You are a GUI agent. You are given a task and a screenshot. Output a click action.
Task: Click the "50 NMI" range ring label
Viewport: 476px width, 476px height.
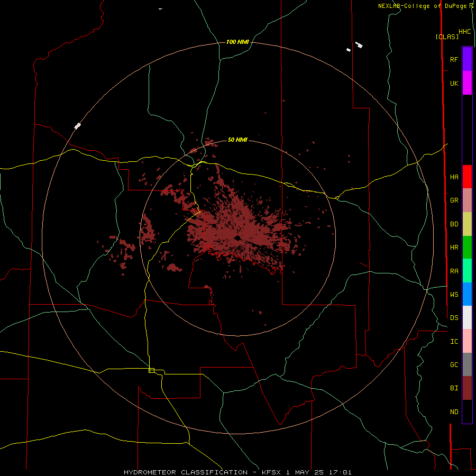[x=237, y=140]
